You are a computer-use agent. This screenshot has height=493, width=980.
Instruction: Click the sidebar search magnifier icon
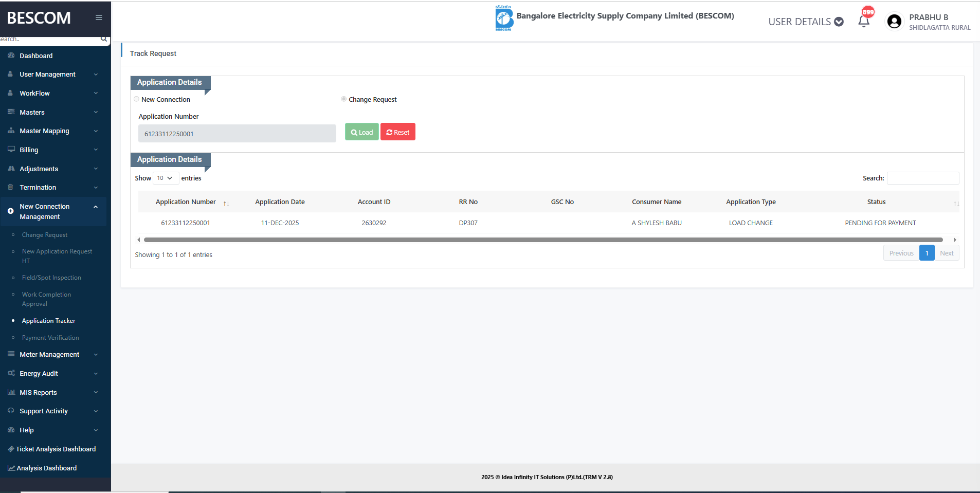104,39
